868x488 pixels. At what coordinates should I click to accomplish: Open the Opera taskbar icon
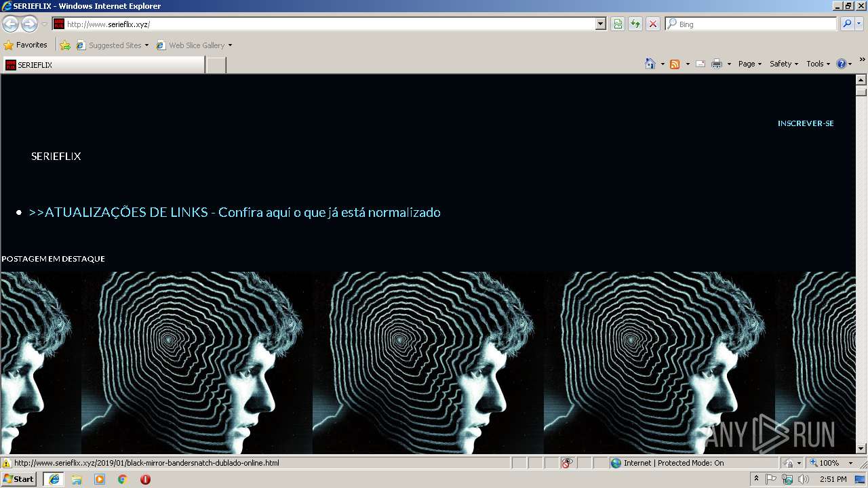pyautogui.click(x=145, y=479)
